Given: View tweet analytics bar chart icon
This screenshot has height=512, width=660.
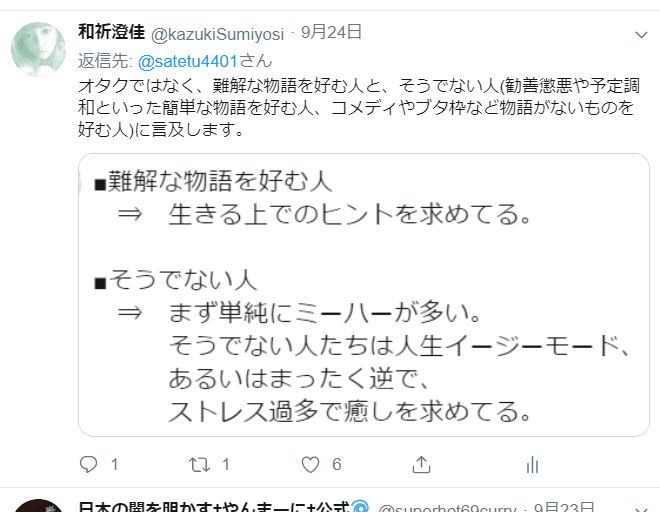Looking at the screenshot, I should coord(532,465).
